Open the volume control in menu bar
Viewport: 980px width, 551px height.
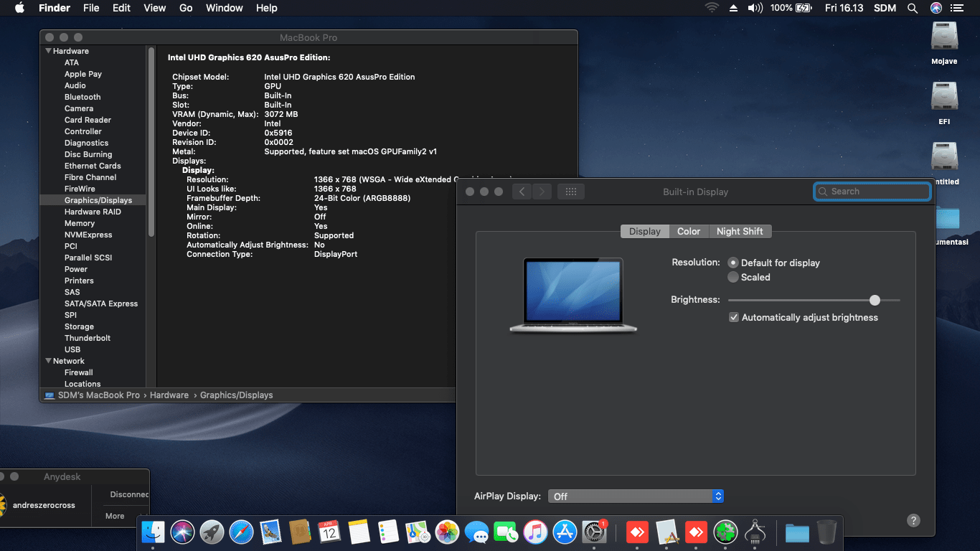[x=755, y=8]
